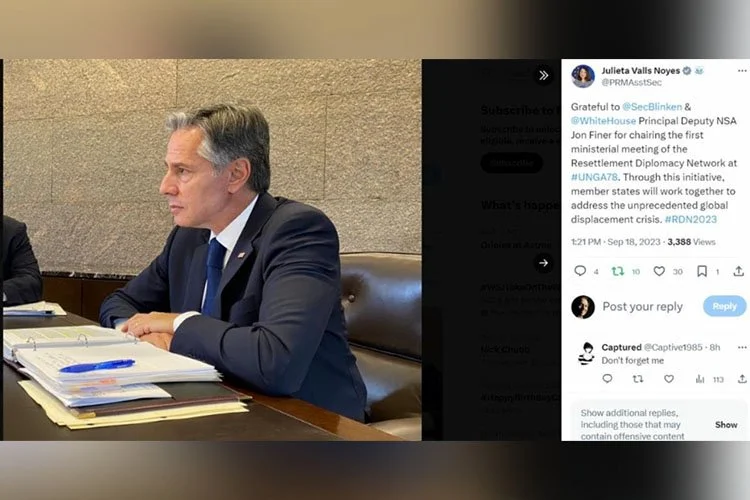Like the main post with heart icon
This screenshot has height=500, width=750.
click(x=659, y=271)
